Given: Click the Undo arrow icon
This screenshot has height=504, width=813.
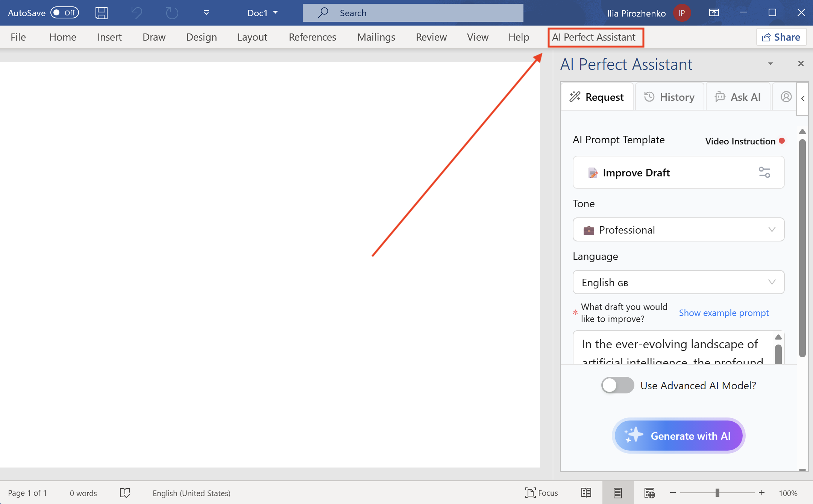Looking at the screenshot, I should 137,13.
